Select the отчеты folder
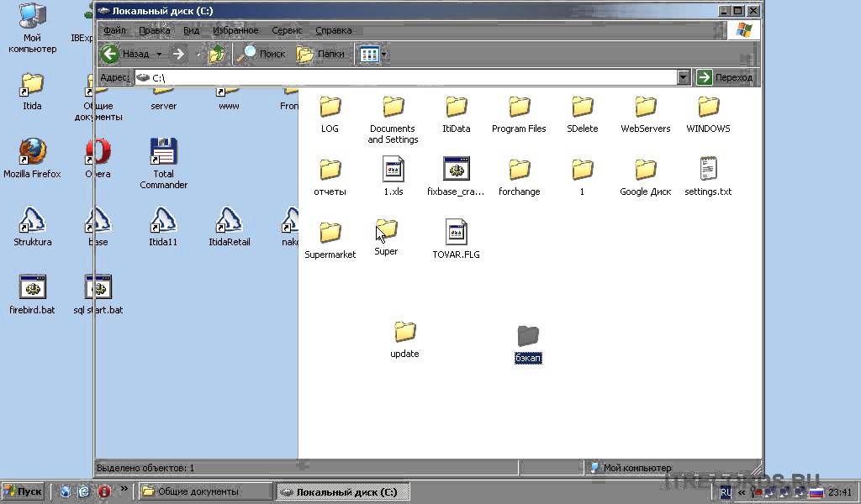The height and width of the screenshot is (504, 861). (x=330, y=178)
